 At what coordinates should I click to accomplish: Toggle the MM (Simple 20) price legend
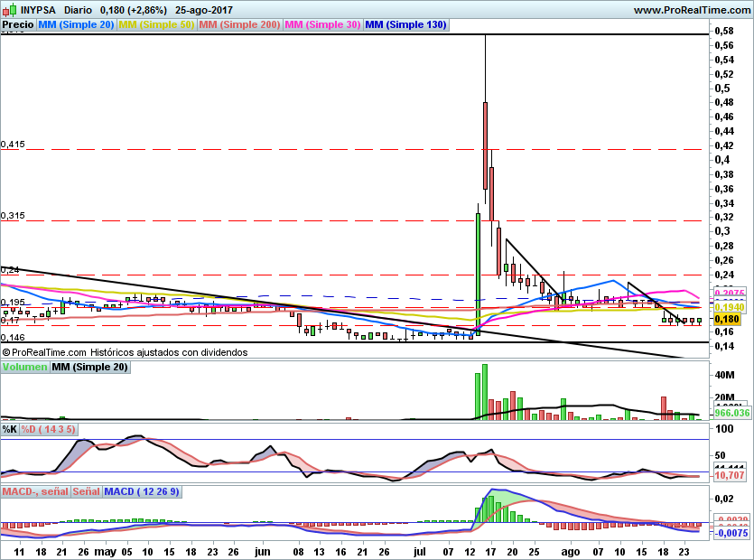[x=76, y=25]
